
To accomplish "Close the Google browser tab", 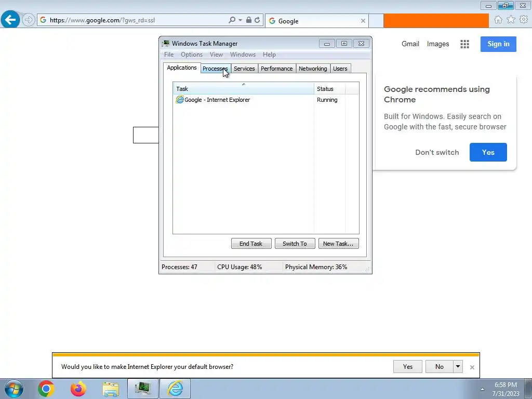I will click(363, 21).
